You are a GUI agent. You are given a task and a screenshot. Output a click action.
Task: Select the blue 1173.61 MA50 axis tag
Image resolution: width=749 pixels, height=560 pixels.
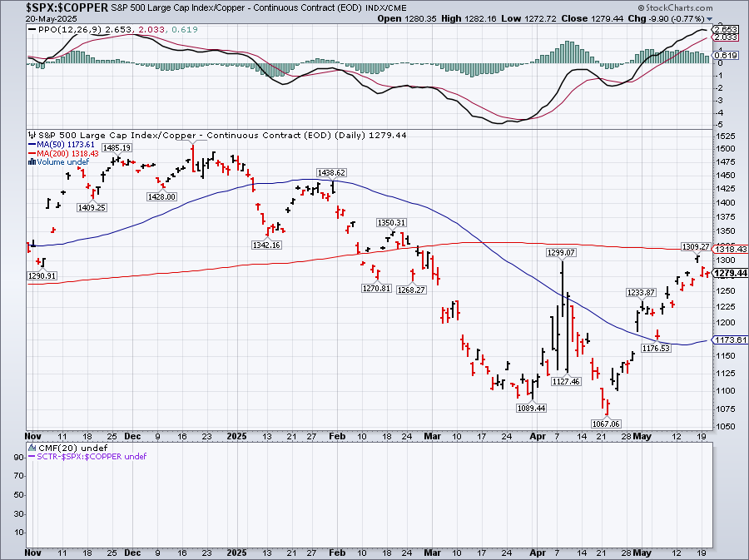click(730, 339)
